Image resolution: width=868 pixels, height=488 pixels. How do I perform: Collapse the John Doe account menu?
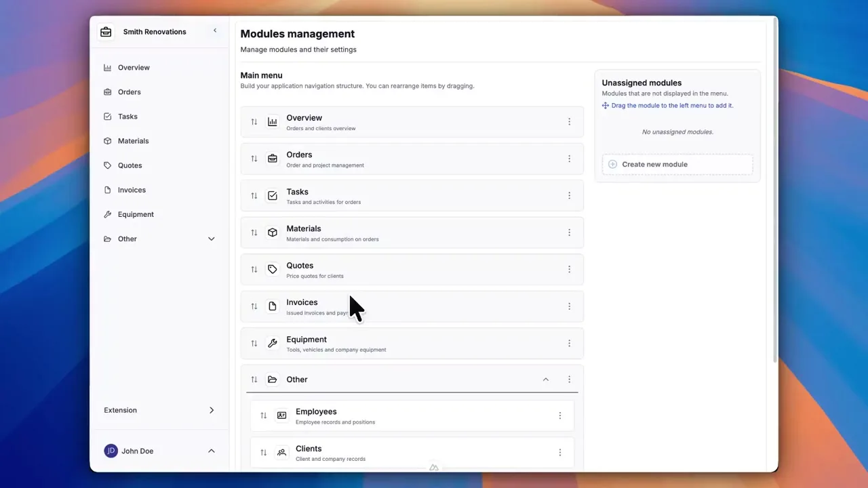[211, 451]
